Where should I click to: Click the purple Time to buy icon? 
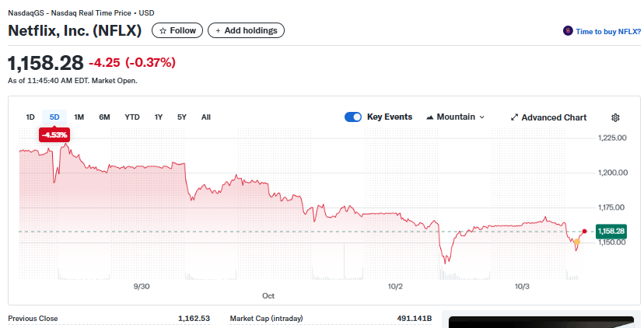(x=568, y=31)
